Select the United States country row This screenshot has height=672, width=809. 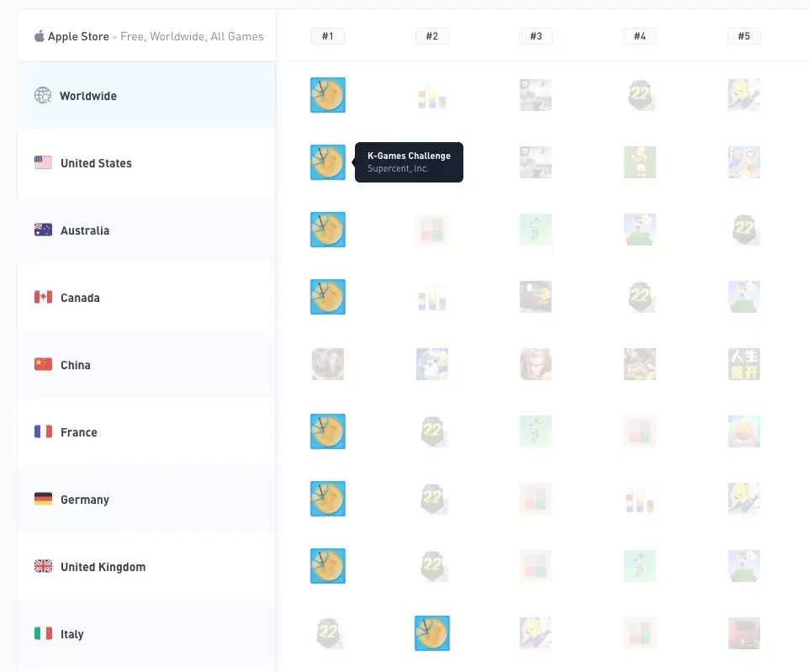pos(146,163)
